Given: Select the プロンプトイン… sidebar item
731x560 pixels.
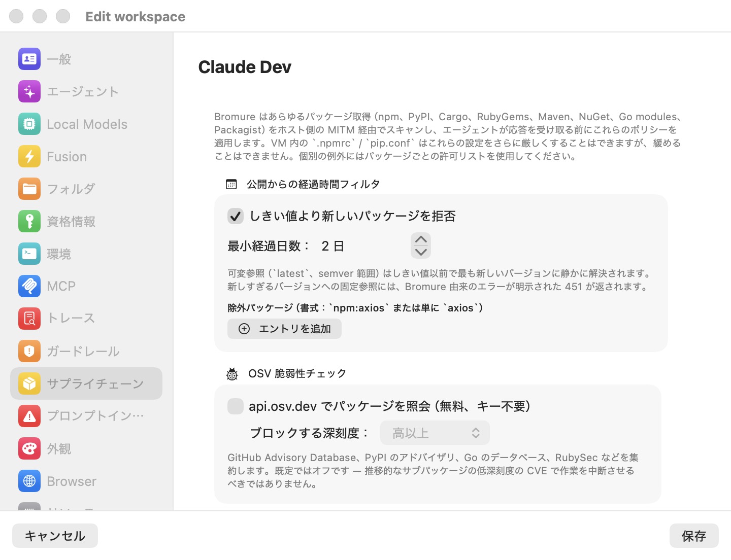Looking at the screenshot, I should pyautogui.click(x=86, y=416).
